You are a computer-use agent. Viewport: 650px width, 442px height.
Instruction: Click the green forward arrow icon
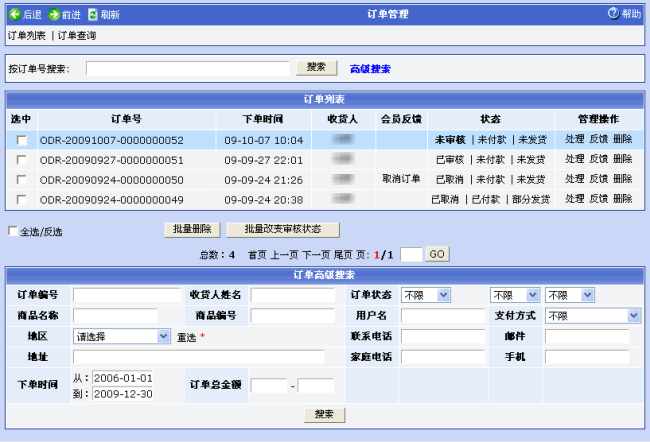[54, 14]
